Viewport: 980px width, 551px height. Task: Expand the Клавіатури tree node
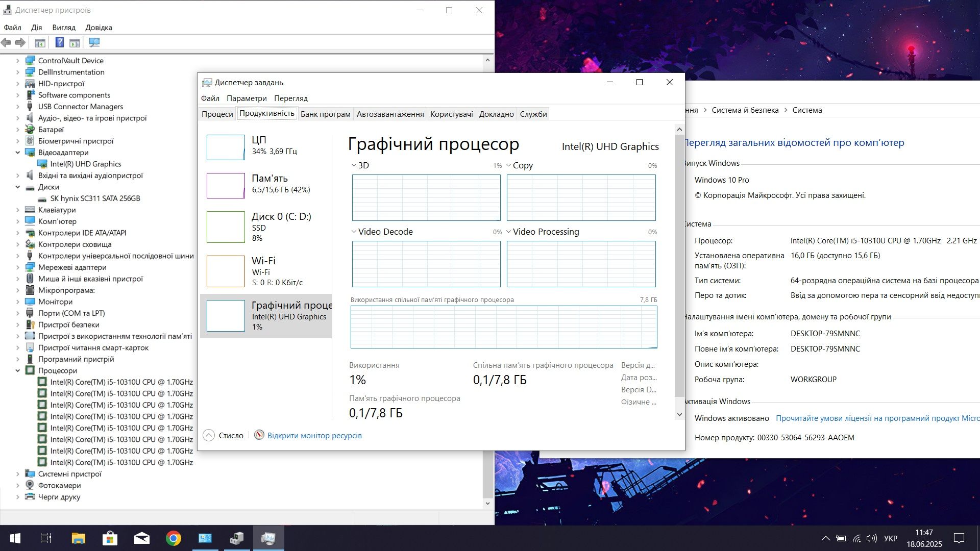[18, 210]
